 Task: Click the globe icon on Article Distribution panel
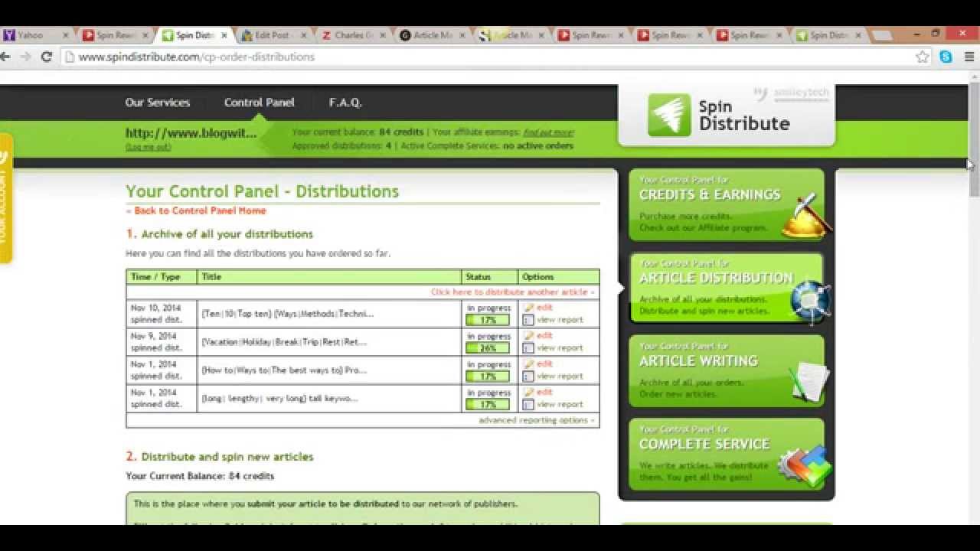810,300
